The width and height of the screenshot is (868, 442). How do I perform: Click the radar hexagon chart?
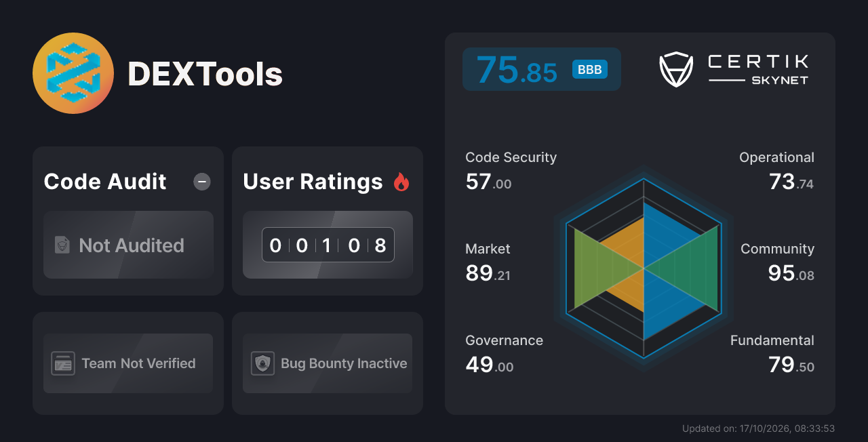(643, 268)
